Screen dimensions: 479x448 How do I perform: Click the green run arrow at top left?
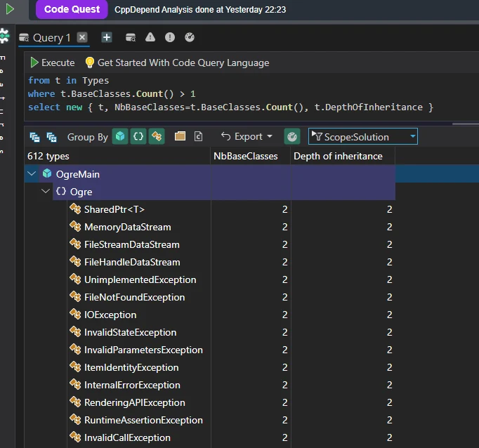(10, 9)
